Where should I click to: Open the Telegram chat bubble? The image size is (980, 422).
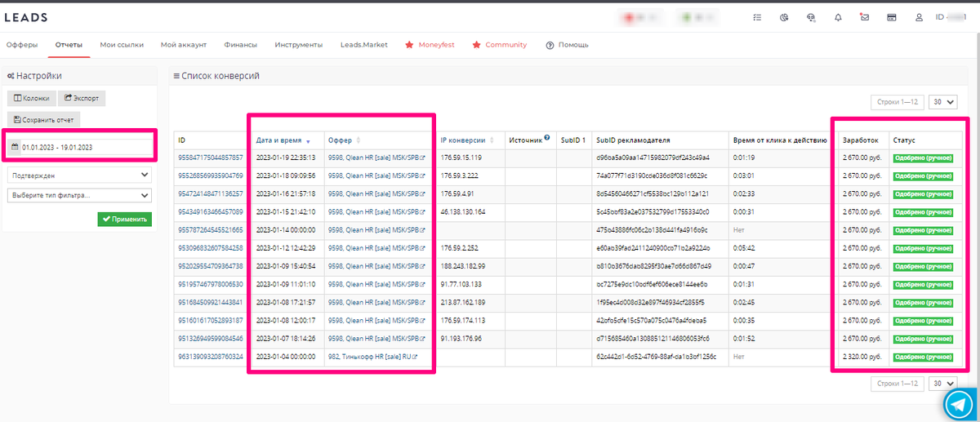pyautogui.click(x=960, y=404)
